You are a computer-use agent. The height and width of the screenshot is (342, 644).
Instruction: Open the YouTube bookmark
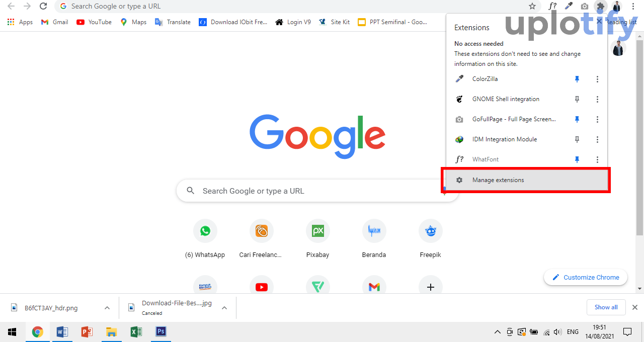pos(94,22)
